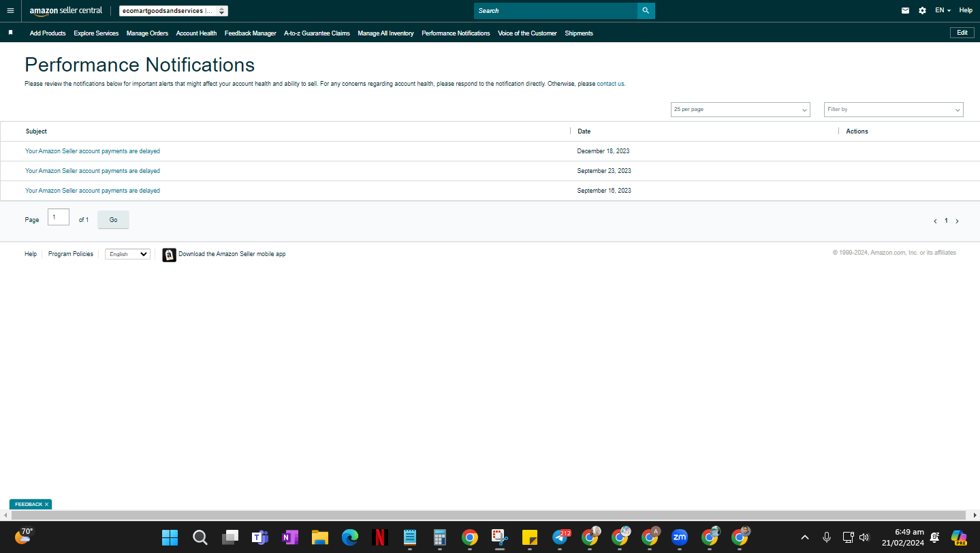980x553 pixels.
Task: Open File Explorer from taskbar
Action: pos(319,538)
